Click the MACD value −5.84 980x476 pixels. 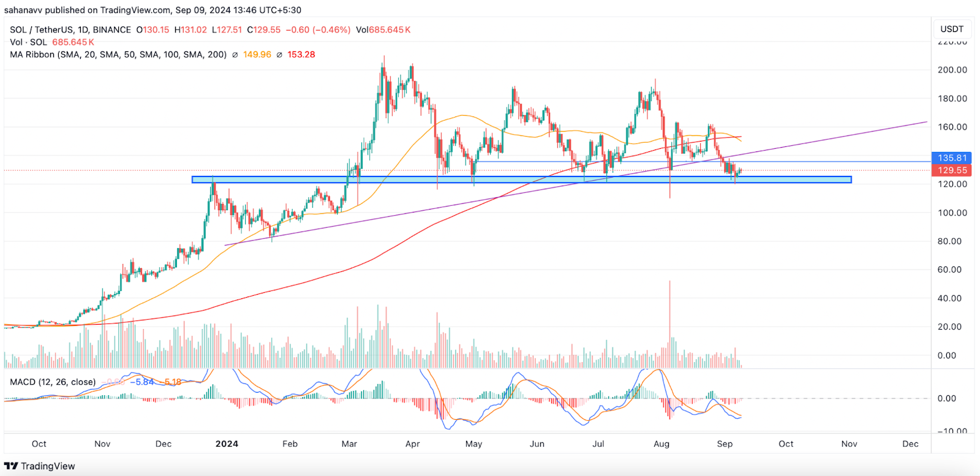pyautogui.click(x=142, y=382)
